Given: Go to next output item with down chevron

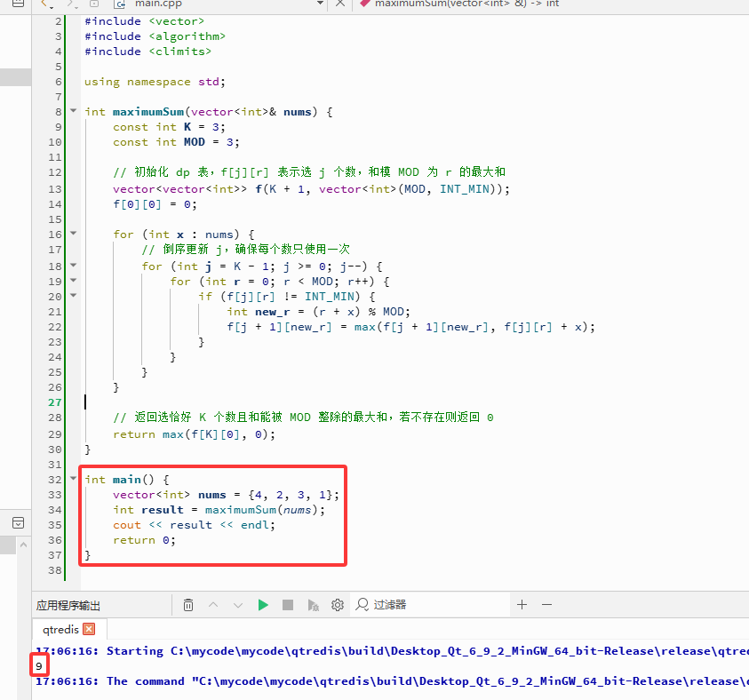Looking at the screenshot, I should click(x=238, y=605).
